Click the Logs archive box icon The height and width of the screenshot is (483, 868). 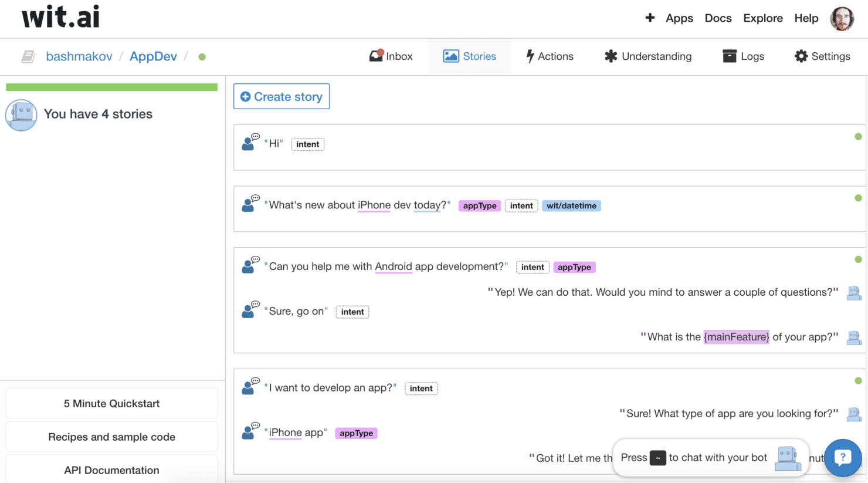tap(729, 56)
